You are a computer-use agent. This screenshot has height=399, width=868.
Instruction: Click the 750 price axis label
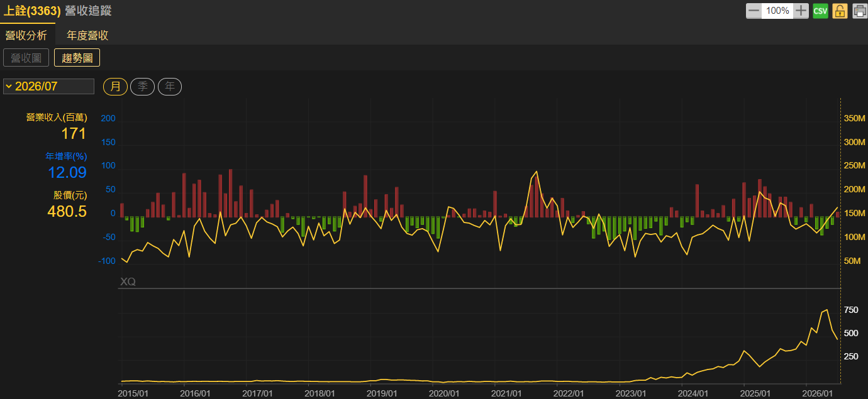point(850,310)
